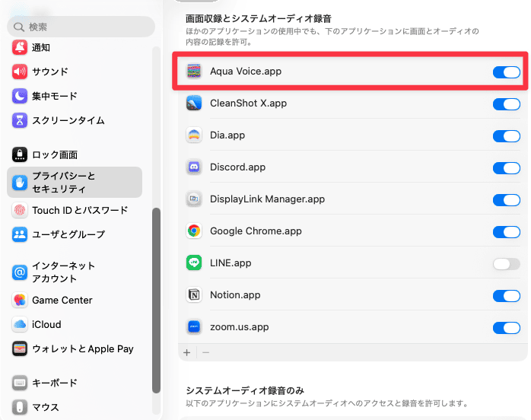Viewport: 531px width, 420px height.
Task: Add an app with the plus button
Action: click(x=187, y=352)
